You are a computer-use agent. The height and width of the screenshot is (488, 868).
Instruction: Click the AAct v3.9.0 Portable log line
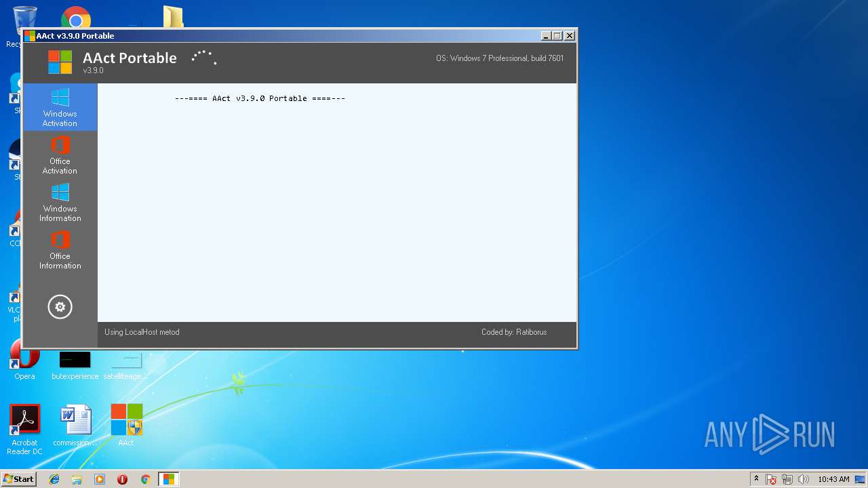(260, 98)
